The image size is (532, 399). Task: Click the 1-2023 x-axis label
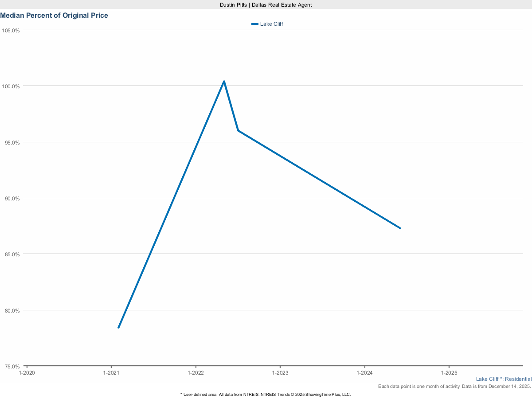[280, 373]
